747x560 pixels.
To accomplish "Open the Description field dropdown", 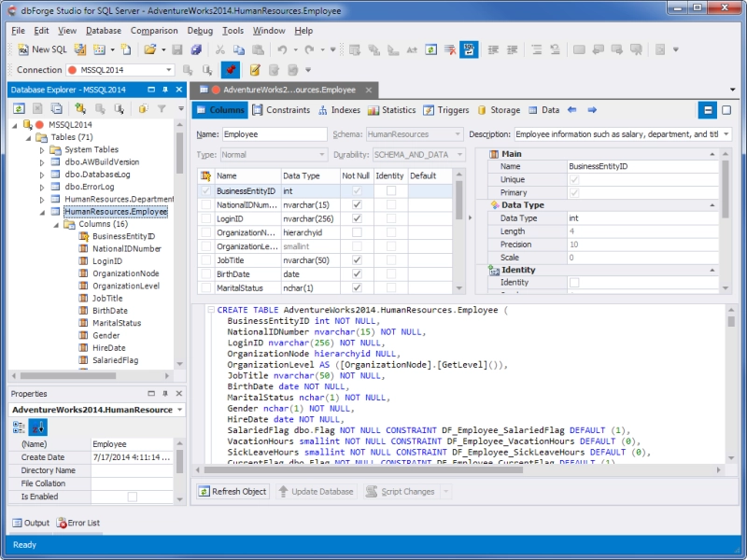I will click(726, 134).
